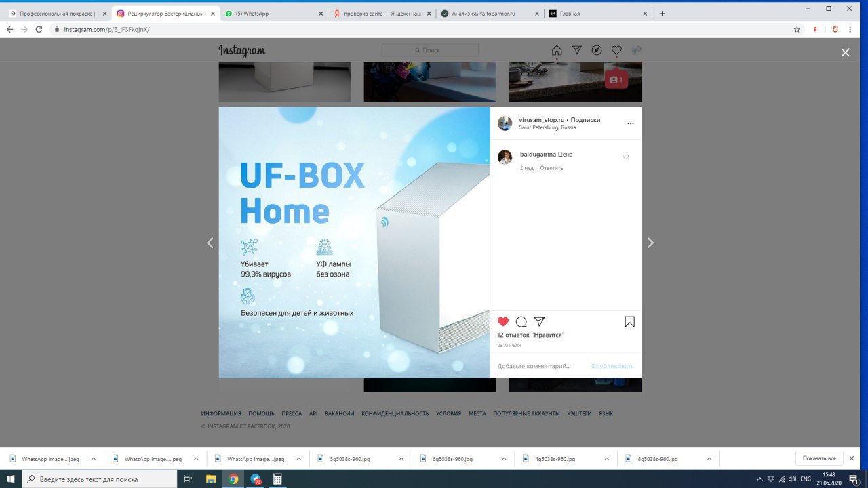This screenshot has width=868, height=488.
Task: Unlike the post with red heart
Action: tap(503, 322)
